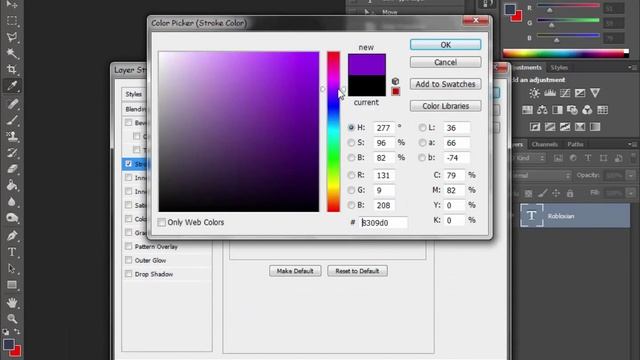Select the Blur tool
This screenshot has height=360, width=640.
tap(12, 202)
